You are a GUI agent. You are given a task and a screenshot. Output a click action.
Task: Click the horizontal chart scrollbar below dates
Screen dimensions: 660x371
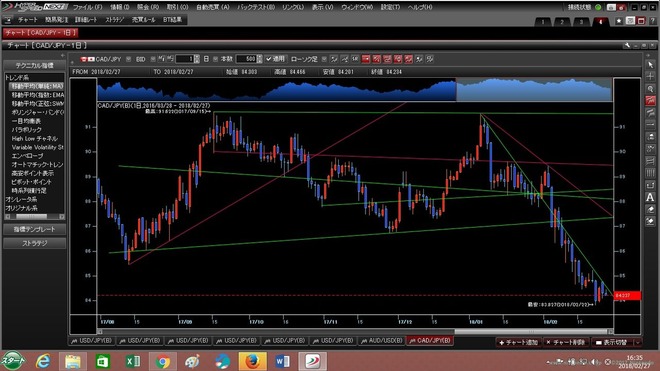355,331
